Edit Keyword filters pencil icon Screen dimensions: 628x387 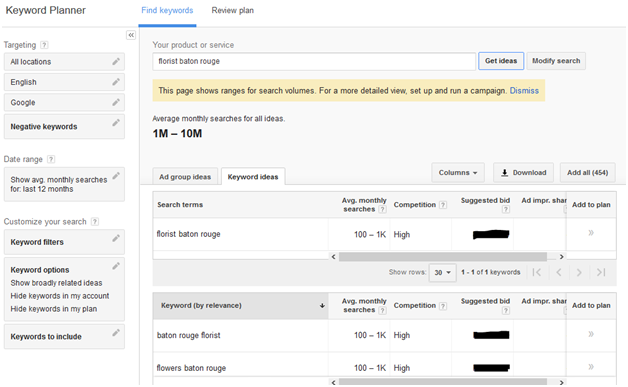click(116, 238)
